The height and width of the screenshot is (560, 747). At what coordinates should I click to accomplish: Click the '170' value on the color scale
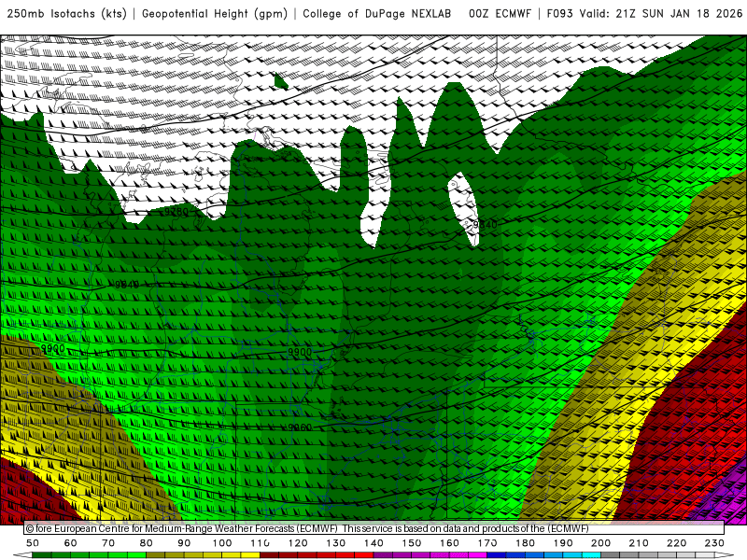487,543
